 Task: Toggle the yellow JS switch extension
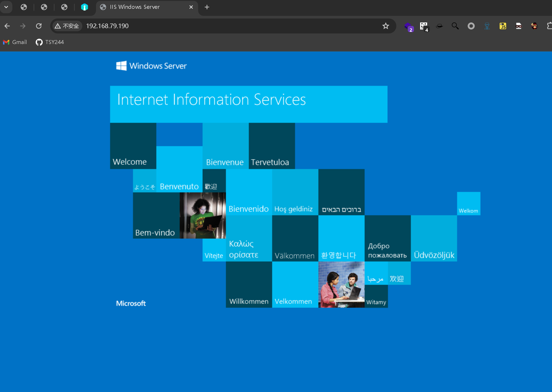pyautogui.click(x=503, y=26)
